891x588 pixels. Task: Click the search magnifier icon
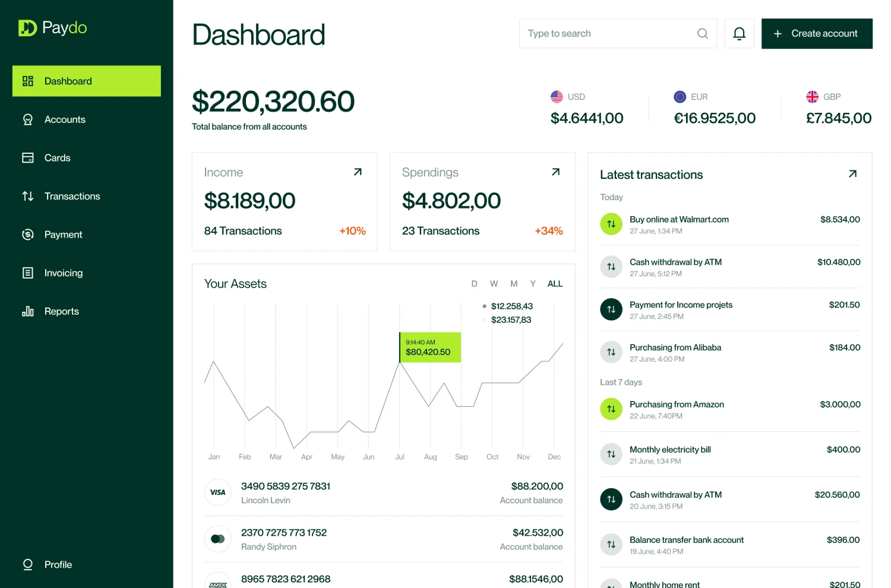(702, 34)
